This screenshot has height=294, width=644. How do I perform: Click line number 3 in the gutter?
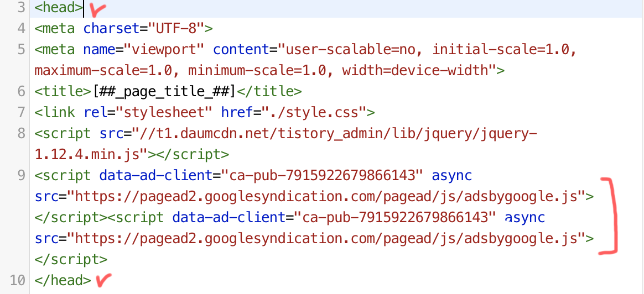[22, 8]
